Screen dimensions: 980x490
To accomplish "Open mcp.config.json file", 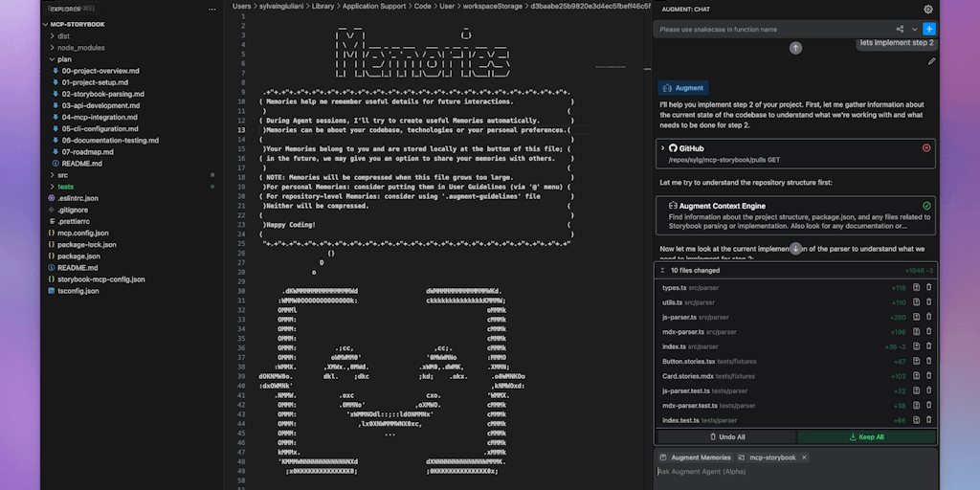I will pos(82,234).
